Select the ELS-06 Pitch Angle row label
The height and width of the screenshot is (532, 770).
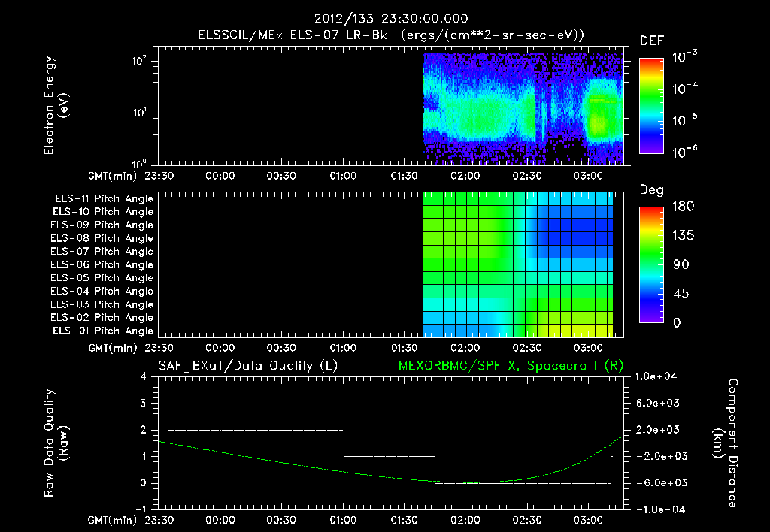click(102, 265)
